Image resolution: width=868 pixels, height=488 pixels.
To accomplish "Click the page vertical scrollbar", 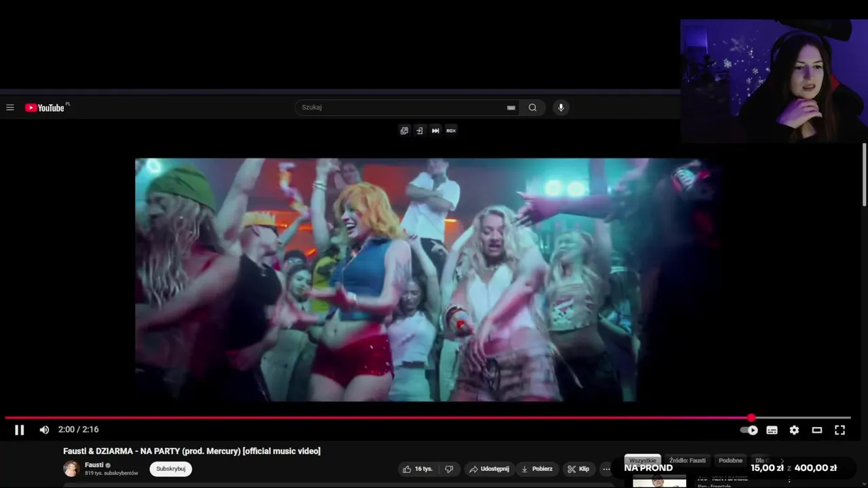I will click(x=864, y=174).
